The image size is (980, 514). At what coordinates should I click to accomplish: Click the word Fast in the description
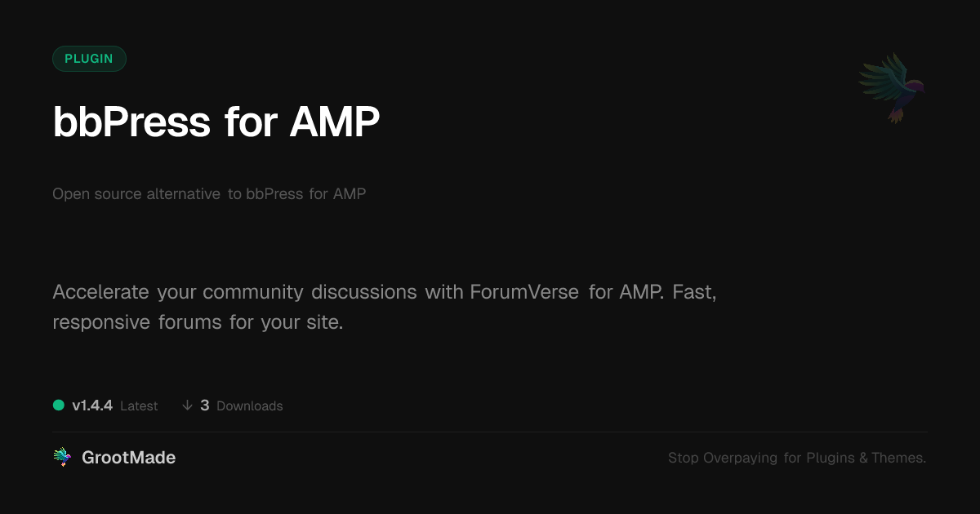pos(694,292)
